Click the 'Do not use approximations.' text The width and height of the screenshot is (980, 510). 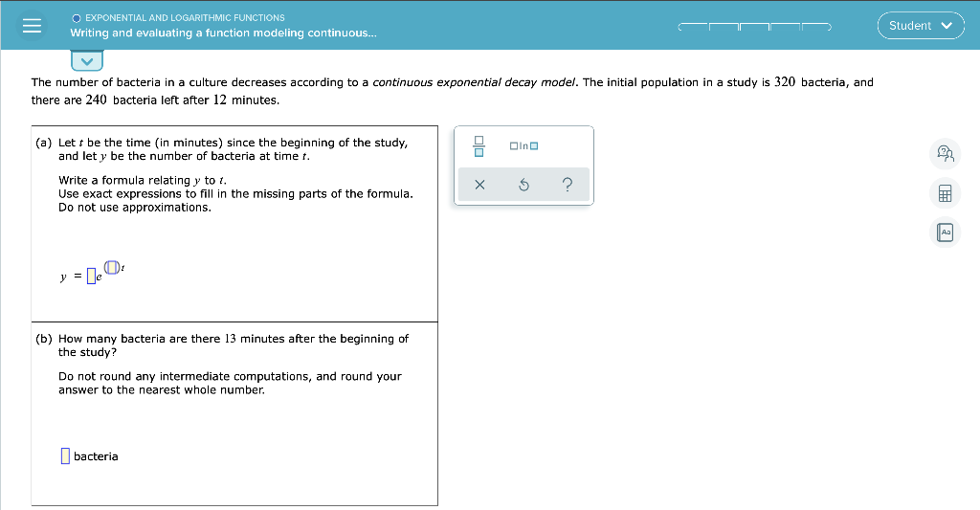[135, 208]
